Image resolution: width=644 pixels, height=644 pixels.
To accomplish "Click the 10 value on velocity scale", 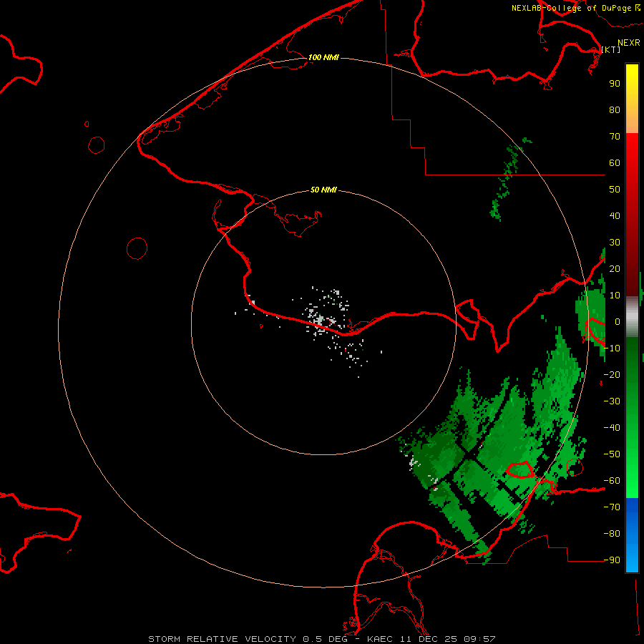I will (x=615, y=296).
